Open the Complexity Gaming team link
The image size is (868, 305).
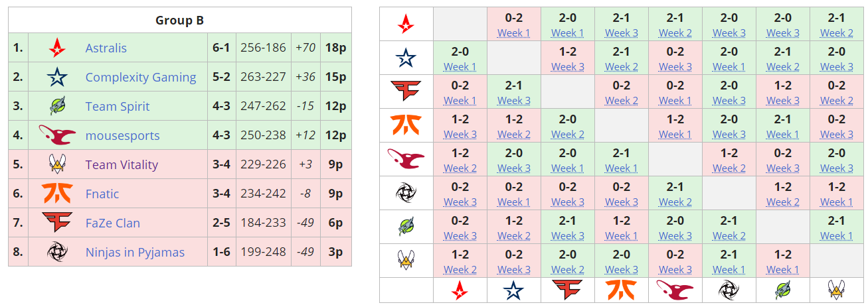(140, 78)
